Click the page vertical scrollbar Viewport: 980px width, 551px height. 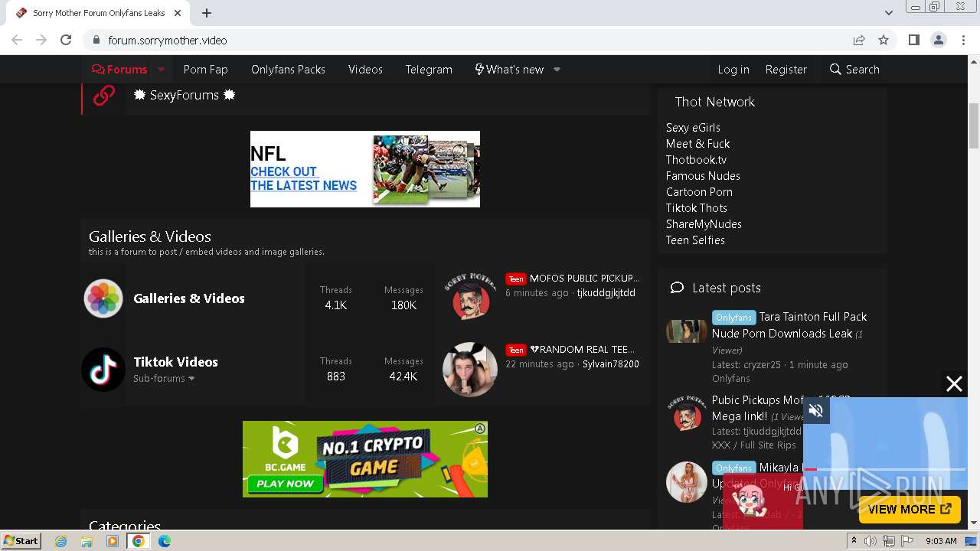974,126
